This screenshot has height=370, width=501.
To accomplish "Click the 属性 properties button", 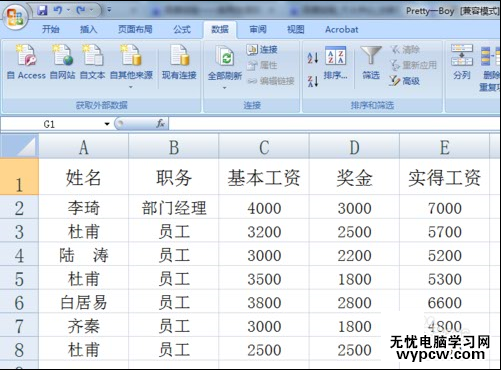I will (x=262, y=65).
